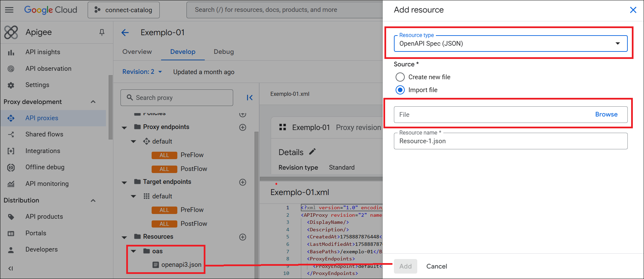Open the Portals icon in sidebar
Image resolution: width=644 pixels, height=279 pixels.
11,233
